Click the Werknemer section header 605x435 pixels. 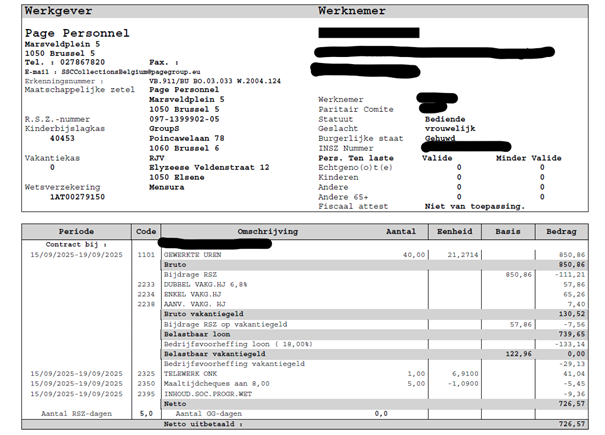coord(349,11)
